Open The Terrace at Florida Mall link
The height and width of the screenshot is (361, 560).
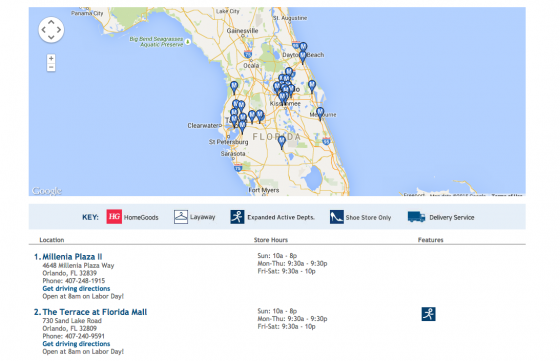[95, 312]
